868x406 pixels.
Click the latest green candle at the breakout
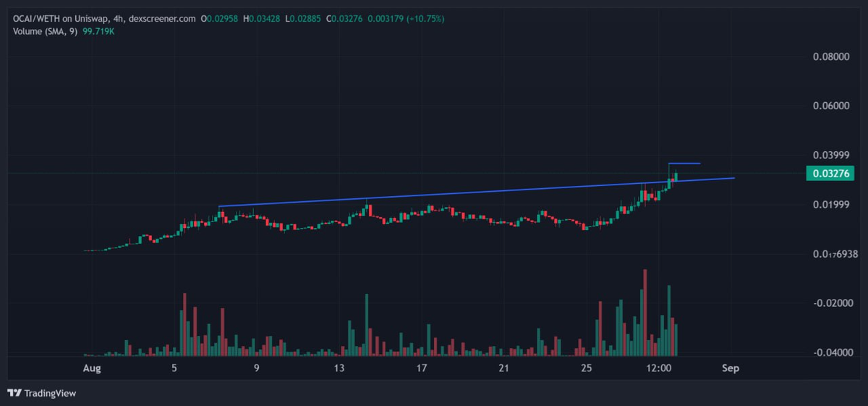[x=676, y=176]
